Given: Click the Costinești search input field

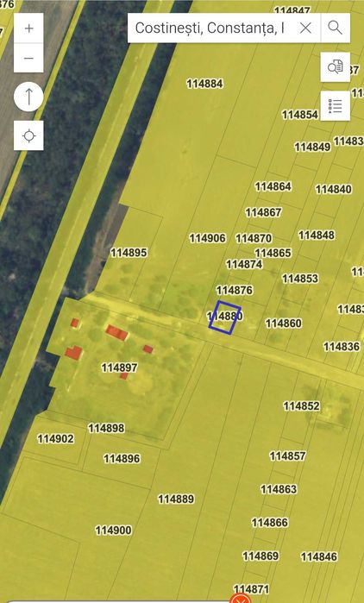Looking at the screenshot, I should pyautogui.click(x=210, y=28).
